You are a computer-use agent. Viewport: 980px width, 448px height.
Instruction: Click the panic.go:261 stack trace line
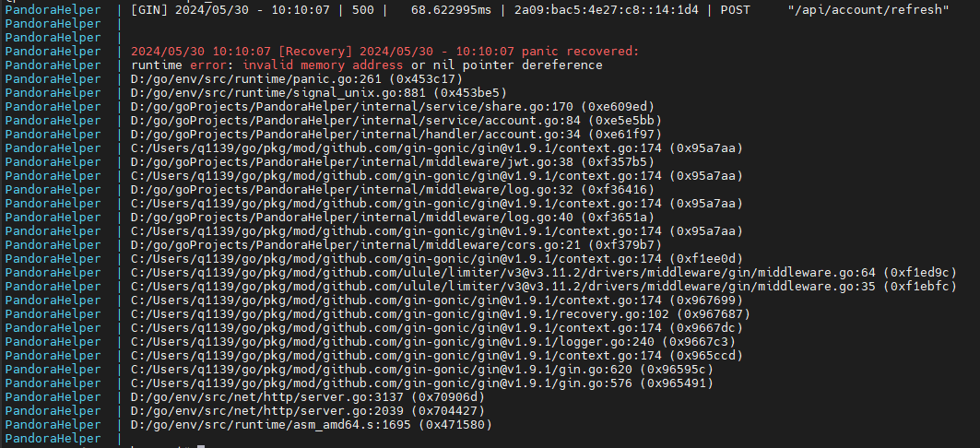pyautogui.click(x=297, y=78)
